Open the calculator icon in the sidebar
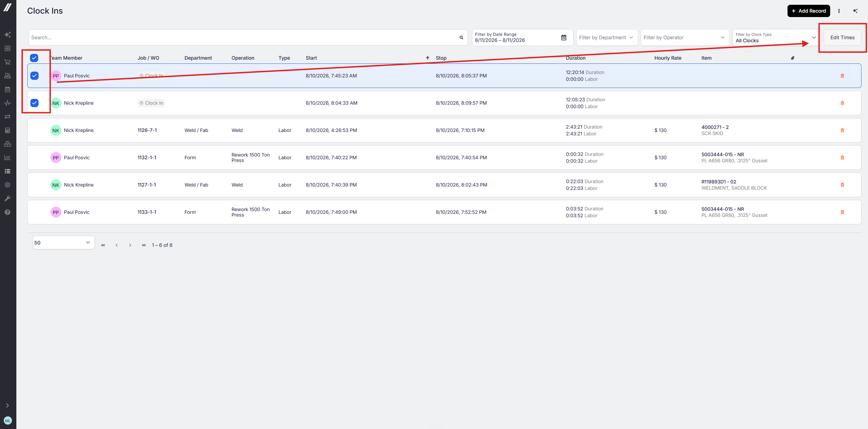This screenshot has height=429, width=868. click(x=8, y=130)
